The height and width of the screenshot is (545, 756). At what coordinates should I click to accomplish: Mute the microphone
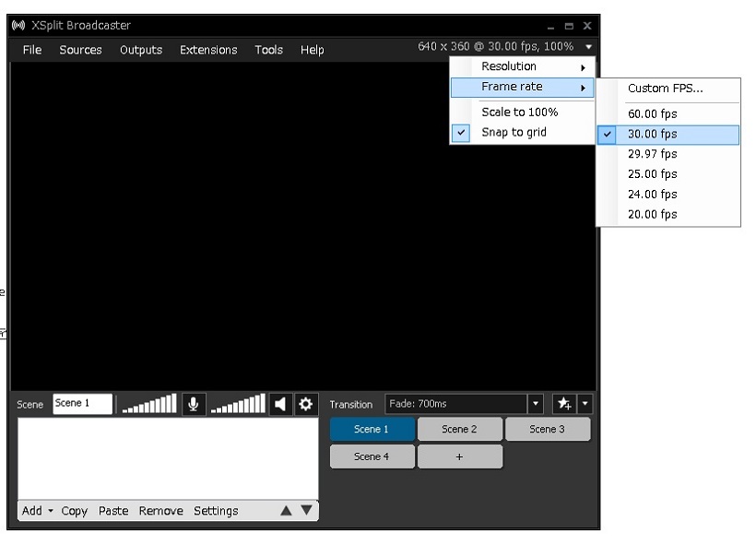pyautogui.click(x=194, y=404)
